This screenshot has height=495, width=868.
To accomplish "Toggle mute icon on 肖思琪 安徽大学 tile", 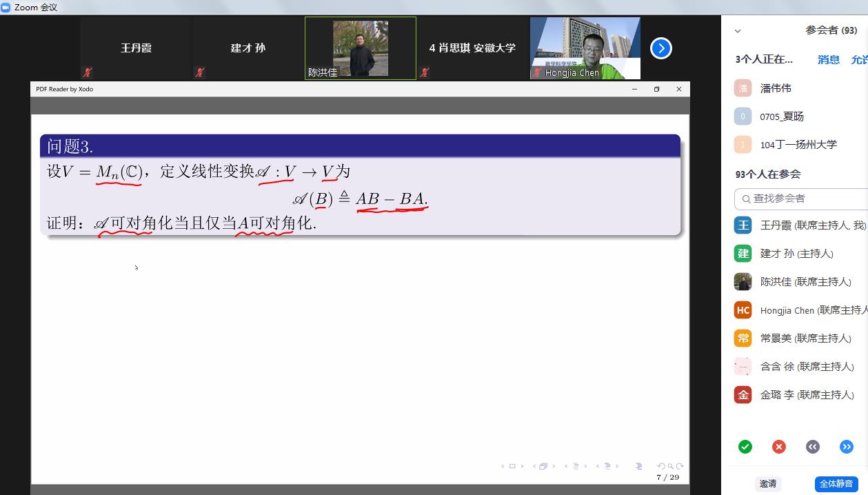I will coord(425,72).
